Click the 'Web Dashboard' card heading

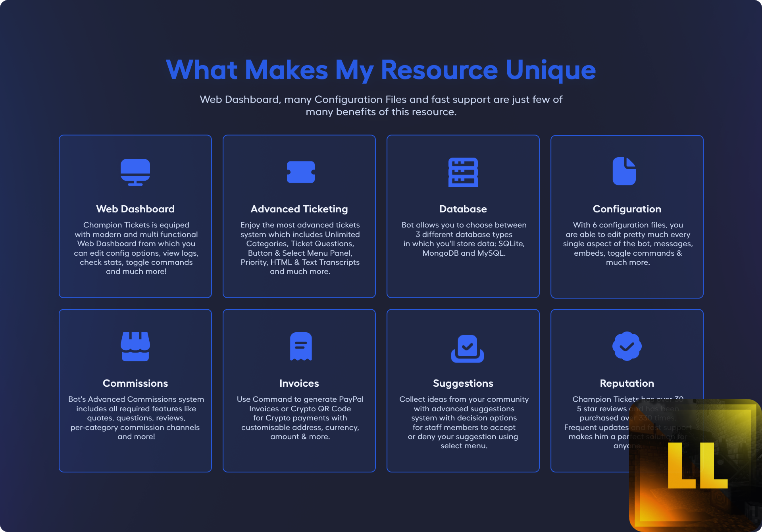click(x=135, y=209)
